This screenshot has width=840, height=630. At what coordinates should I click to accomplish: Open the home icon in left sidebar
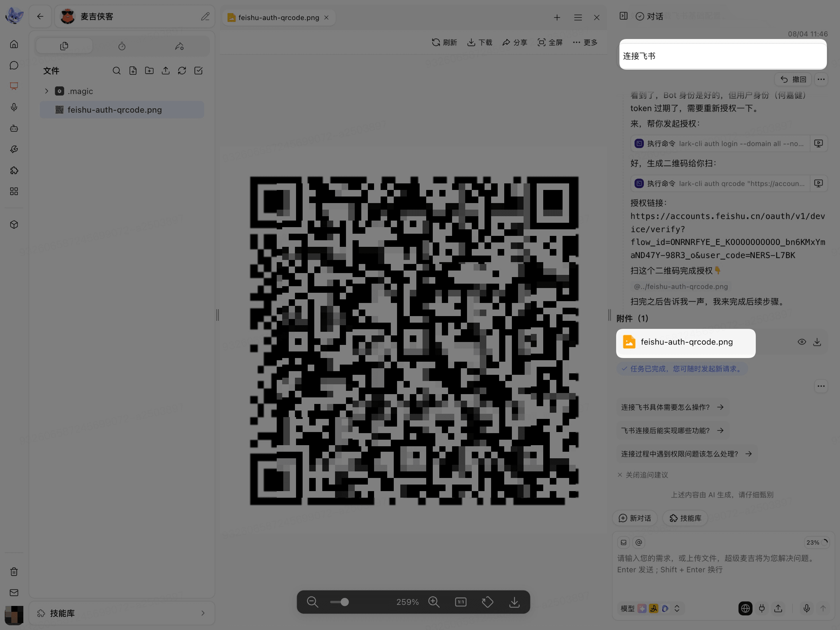coord(14,44)
